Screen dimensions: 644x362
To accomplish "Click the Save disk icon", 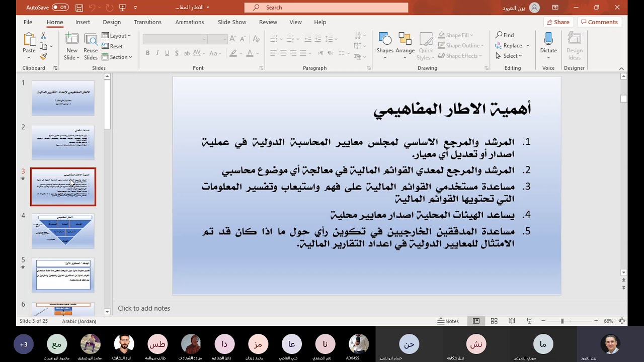I will coord(79,8).
